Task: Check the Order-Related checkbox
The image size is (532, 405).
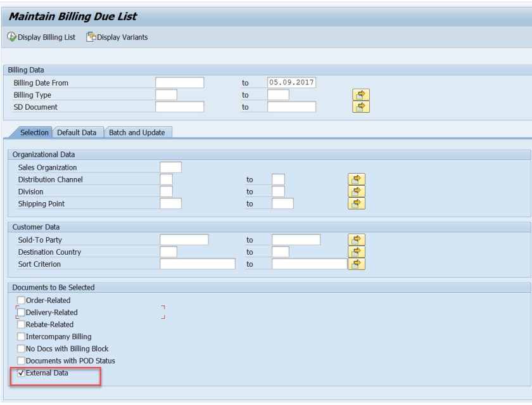Action: (x=21, y=300)
